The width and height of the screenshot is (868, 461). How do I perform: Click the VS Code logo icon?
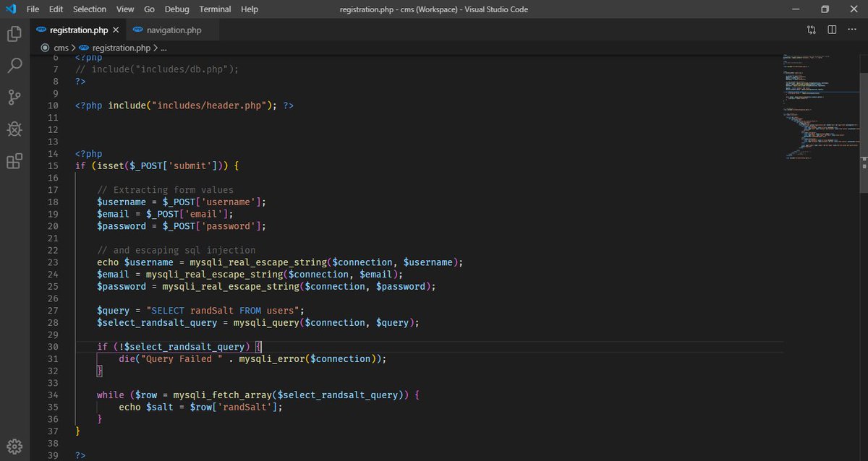pyautogui.click(x=11, y=9)
